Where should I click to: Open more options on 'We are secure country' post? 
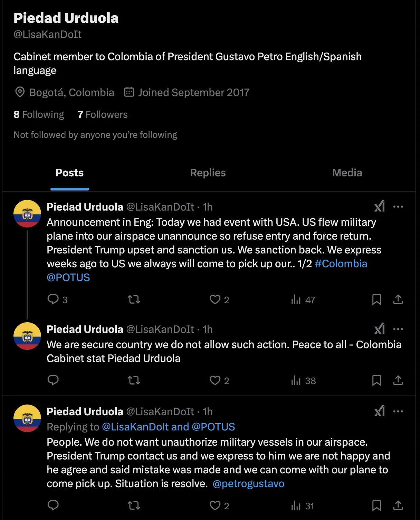tap(398, 329)
